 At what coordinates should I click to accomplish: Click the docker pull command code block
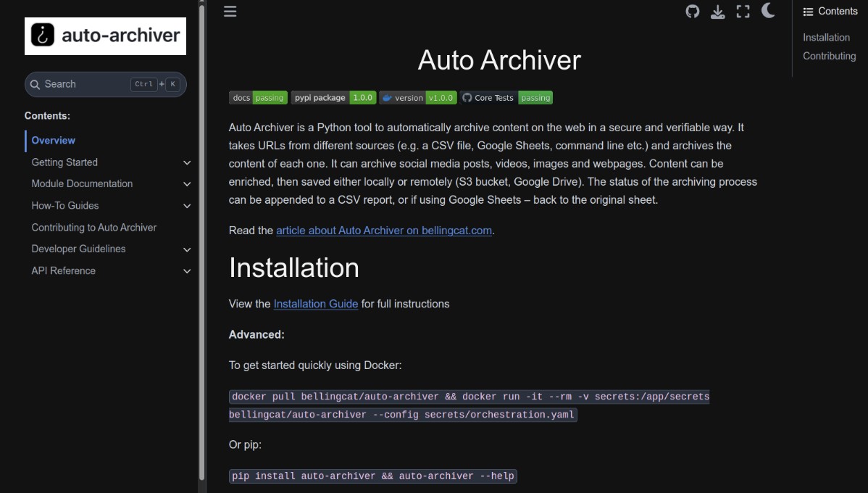pyautogui.click(x=469, y=405)
